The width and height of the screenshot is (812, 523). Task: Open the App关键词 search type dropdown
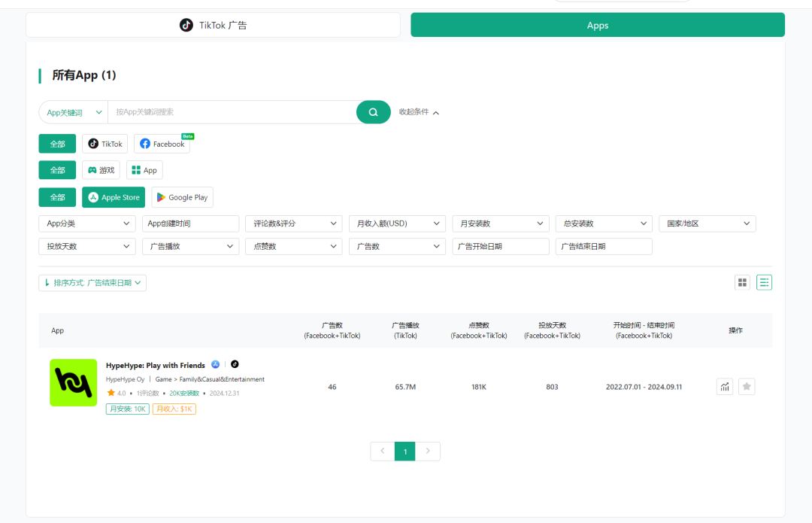pos(74,112)
